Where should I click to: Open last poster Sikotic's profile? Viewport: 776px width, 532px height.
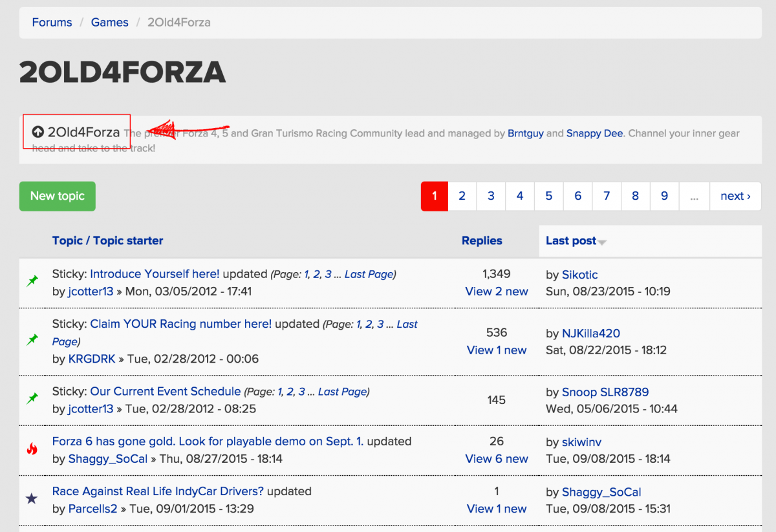[x=580, y=275]
